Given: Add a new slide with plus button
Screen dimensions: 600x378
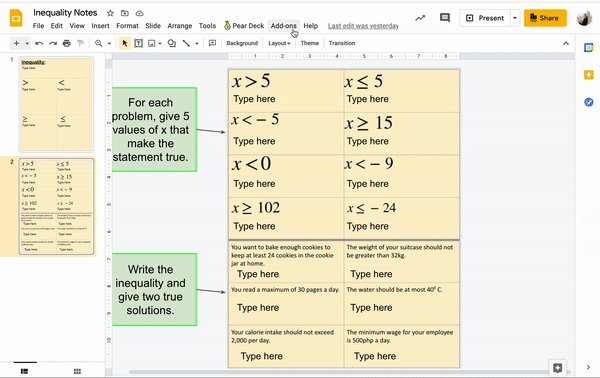Looking at the screenshot, I should pos(16,43).
